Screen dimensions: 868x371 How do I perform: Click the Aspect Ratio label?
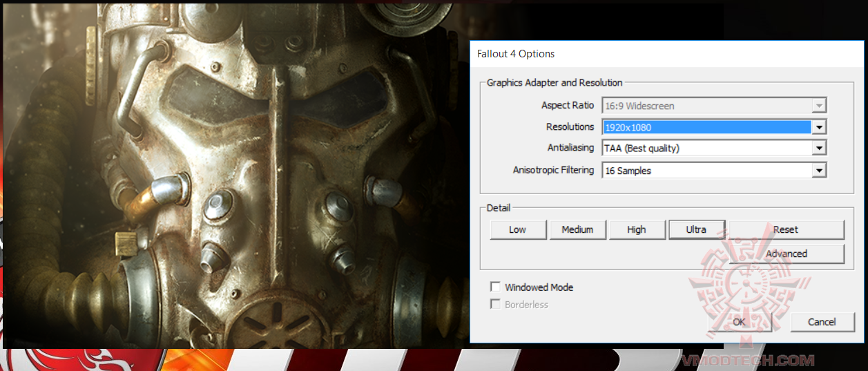pos(568,105)
